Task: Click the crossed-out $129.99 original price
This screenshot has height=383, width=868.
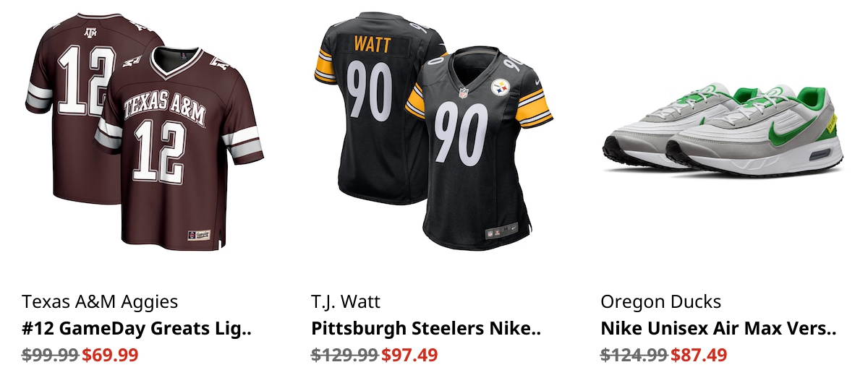Action: (x=345, y=355)
